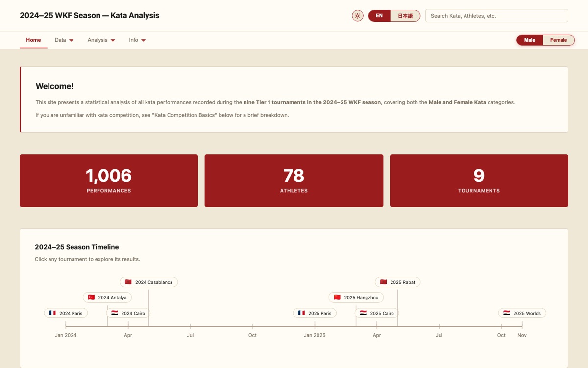The image size is (588, 368).
Task: Open the Data menu
Action: point(64,40)
